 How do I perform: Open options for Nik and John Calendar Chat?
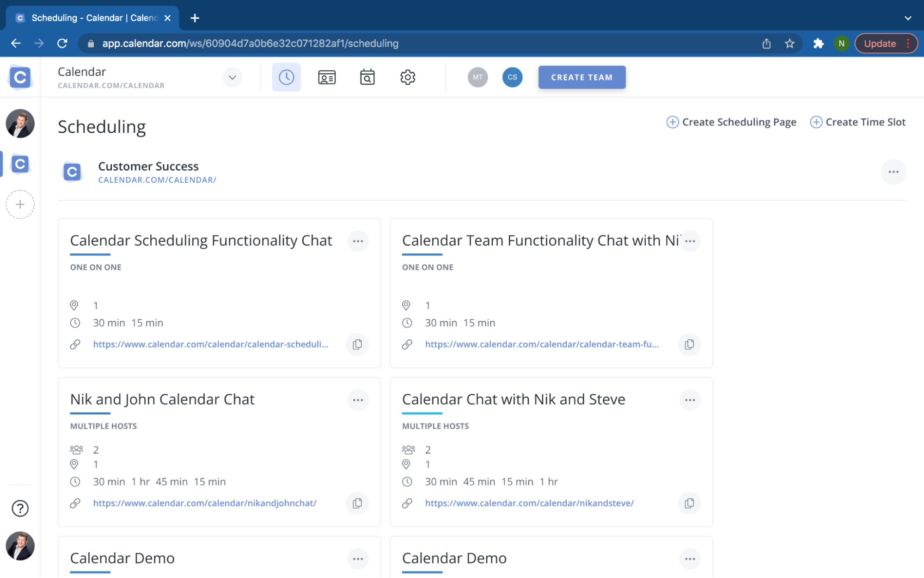[x=358, y=400]
